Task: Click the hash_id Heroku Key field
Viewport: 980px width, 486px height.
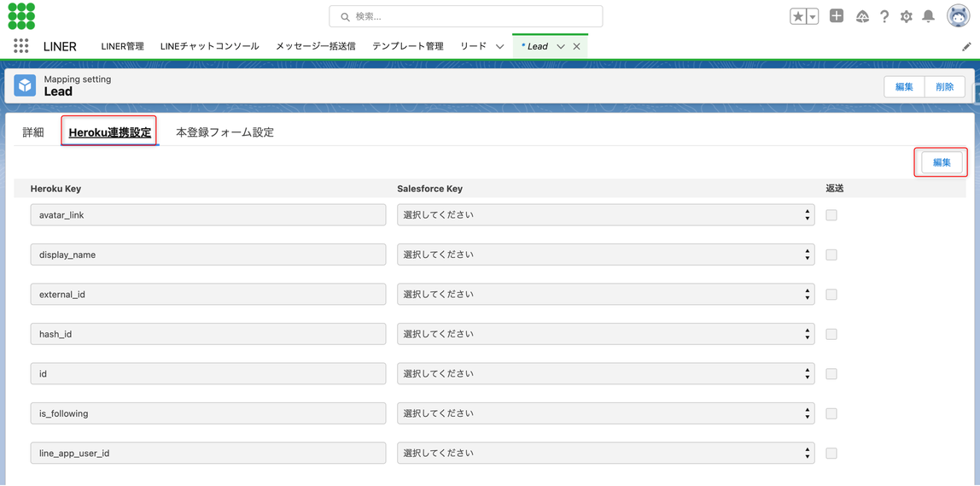Action: 208,334
